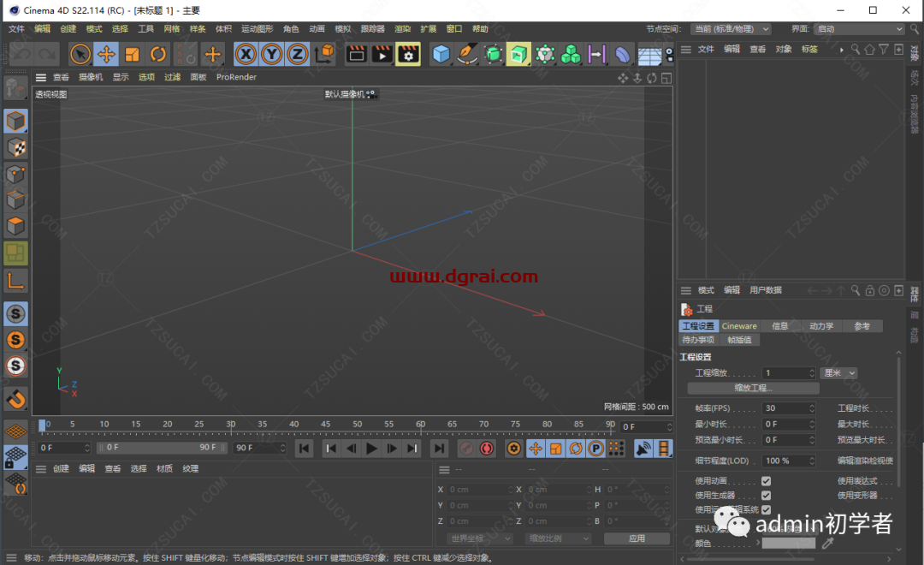Open the ProRender menu in the viewport
The height and width of the screenshot is (565, 924).
point(236,77)
